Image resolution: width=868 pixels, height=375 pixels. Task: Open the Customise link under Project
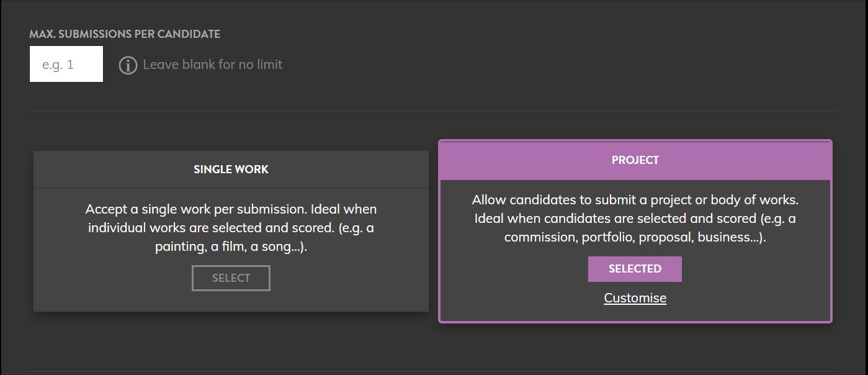[635, 298]
